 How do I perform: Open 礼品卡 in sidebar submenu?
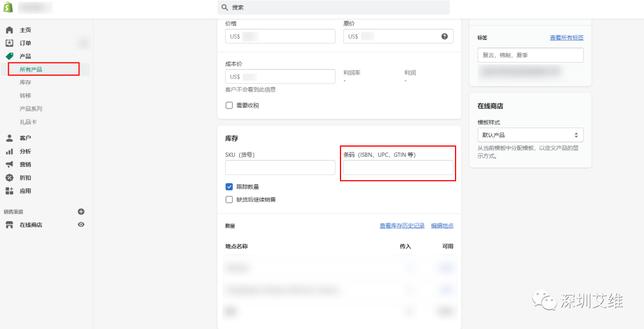[29, 122]
